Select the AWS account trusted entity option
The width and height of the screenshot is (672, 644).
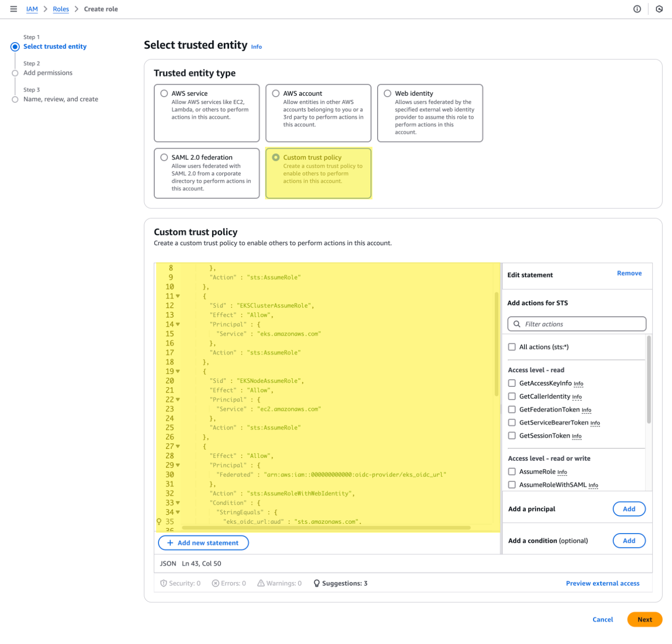[x=276, y=93]
